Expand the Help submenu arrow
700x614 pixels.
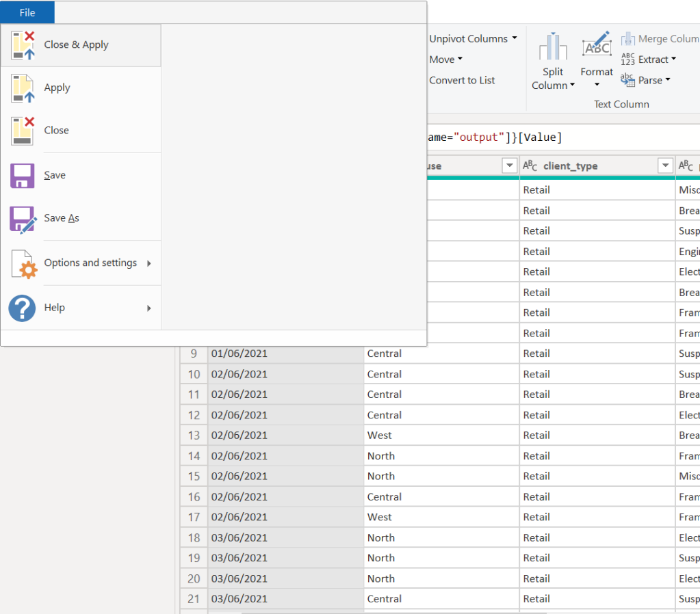pyautogui.click(x=149, y=308)
